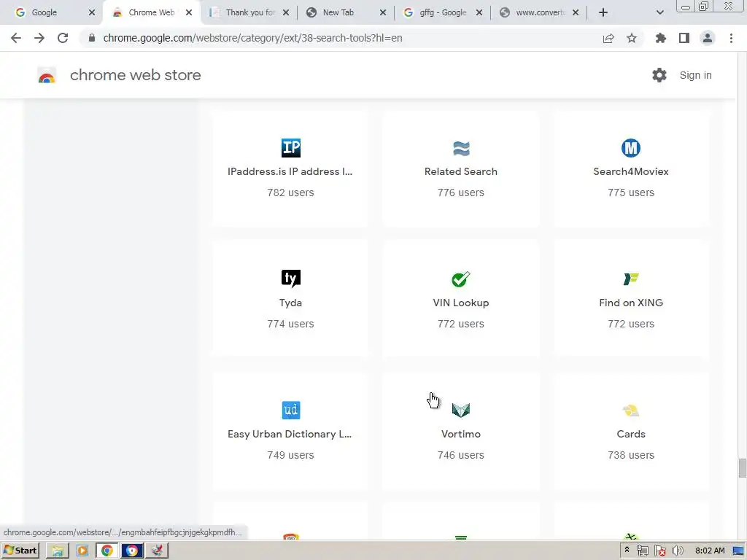This screenshot has height=560, width=747.
Task: Open the VIN Lookup green checkmark icon
Action: 461,279
